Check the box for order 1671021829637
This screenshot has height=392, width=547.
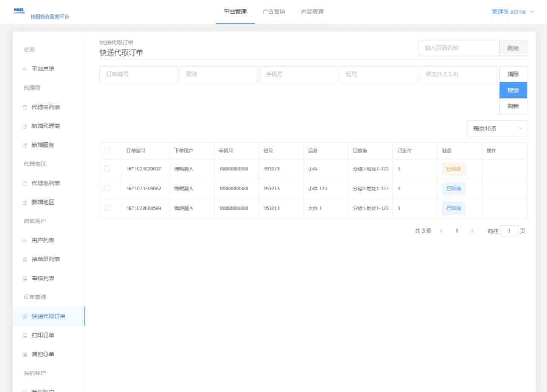coord(107,169)
